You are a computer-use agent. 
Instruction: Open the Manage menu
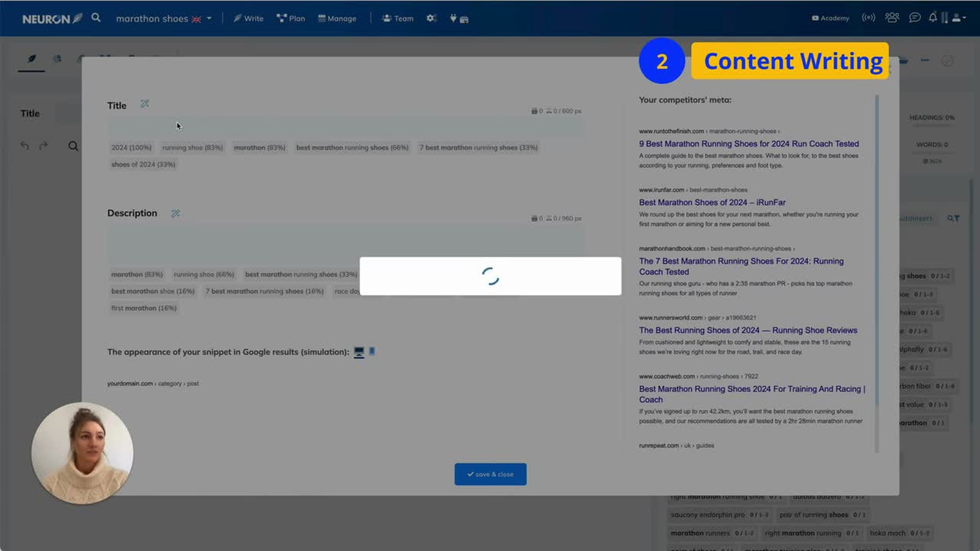point(337,18)
